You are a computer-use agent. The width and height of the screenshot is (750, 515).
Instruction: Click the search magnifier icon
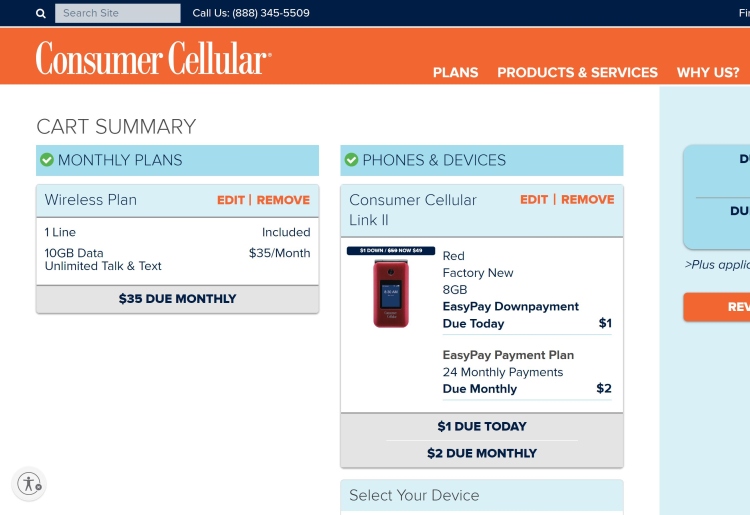(41, 14)
